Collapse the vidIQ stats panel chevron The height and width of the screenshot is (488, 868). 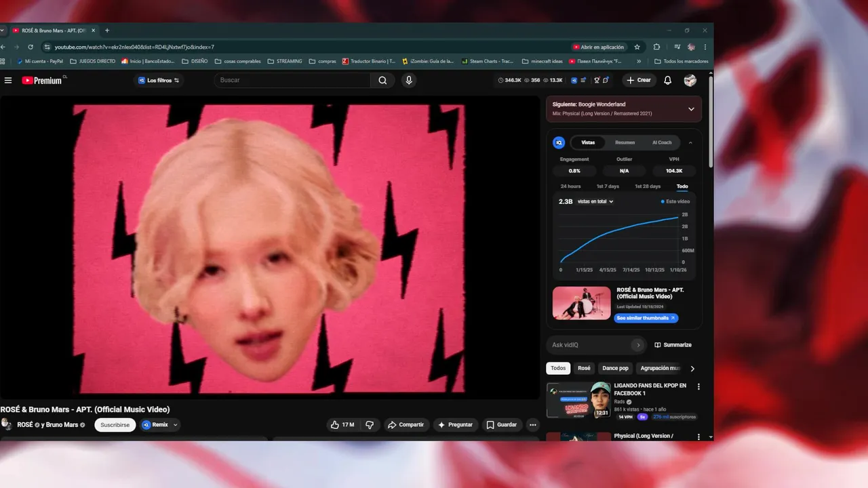click(690, 142)
